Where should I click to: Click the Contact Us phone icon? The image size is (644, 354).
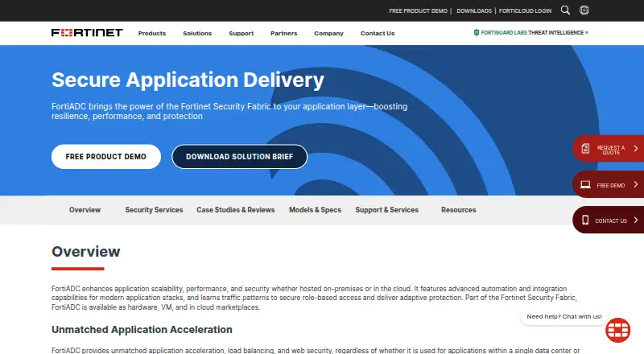click(585, 220)
